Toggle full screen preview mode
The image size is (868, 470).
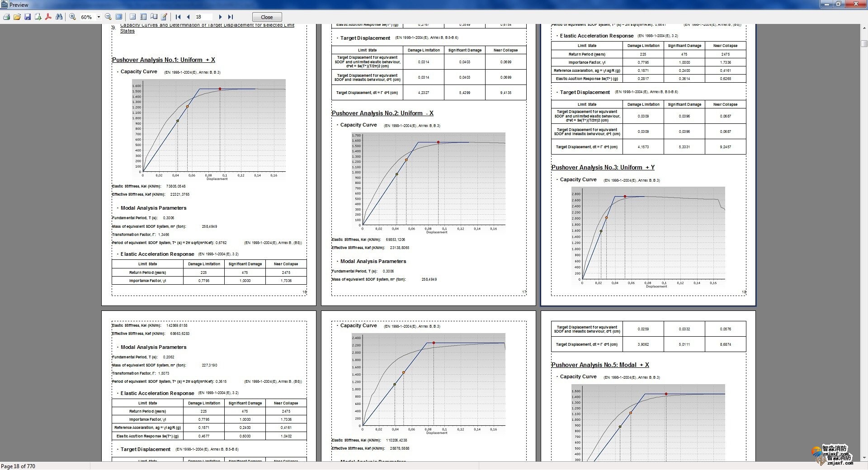point(118,17)
